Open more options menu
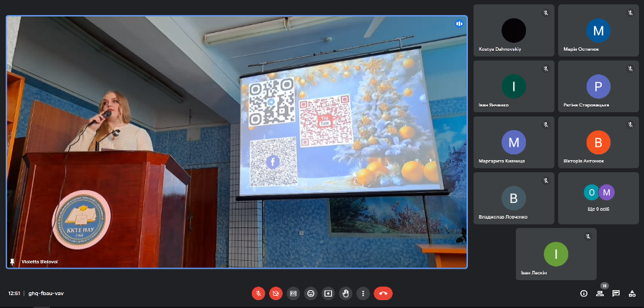 [363, 293]
